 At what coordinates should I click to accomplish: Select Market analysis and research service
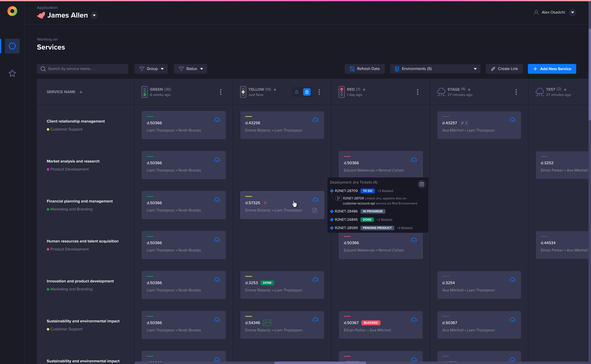coord(73,161)
